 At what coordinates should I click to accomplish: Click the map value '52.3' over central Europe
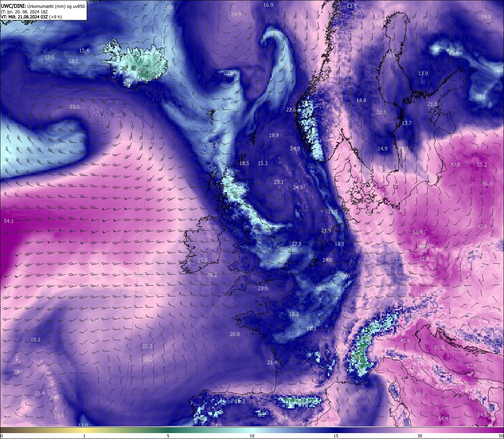coord(424,259)
